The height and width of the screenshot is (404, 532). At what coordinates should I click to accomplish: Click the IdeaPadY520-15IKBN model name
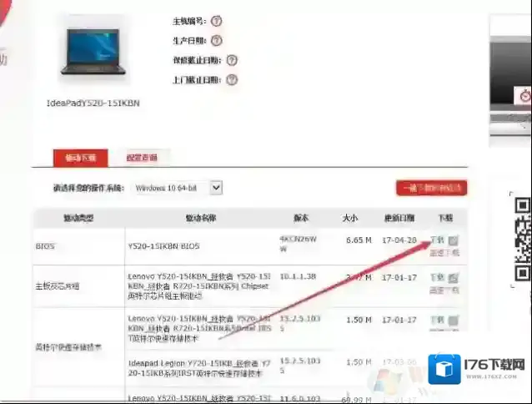(93, 104)
